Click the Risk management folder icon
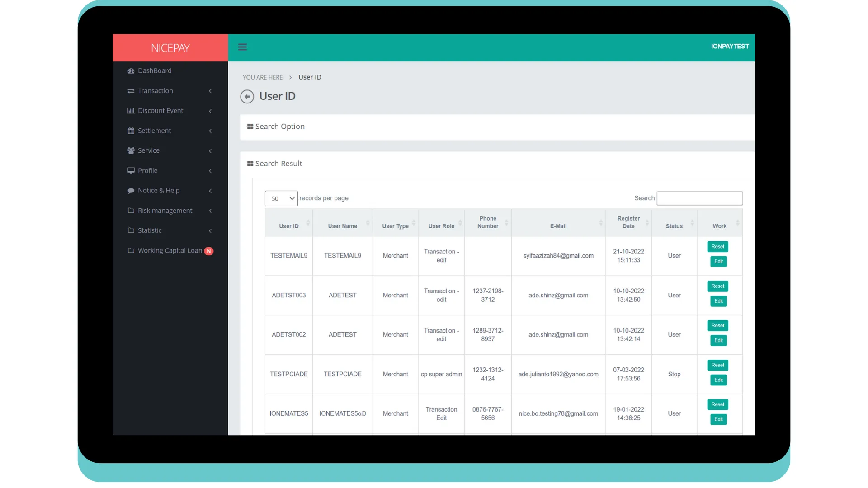 [131, 211]
